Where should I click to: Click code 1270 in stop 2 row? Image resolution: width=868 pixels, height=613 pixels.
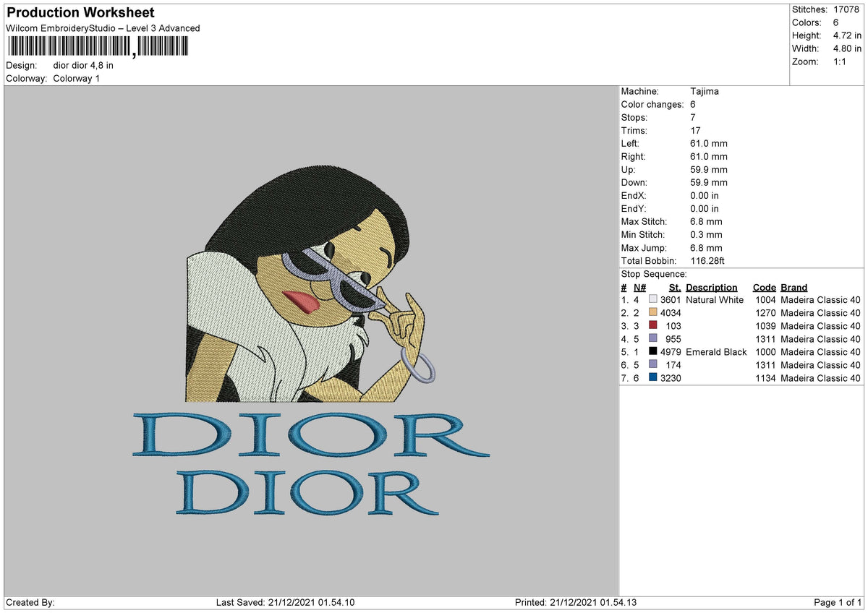click(x=765, y=313)
